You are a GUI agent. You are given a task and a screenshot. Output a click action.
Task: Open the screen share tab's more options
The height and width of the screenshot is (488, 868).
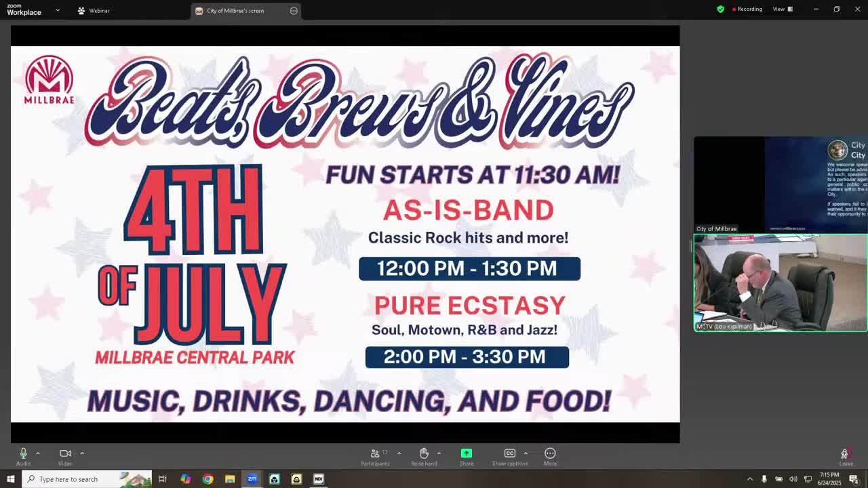tap(294, 11)
